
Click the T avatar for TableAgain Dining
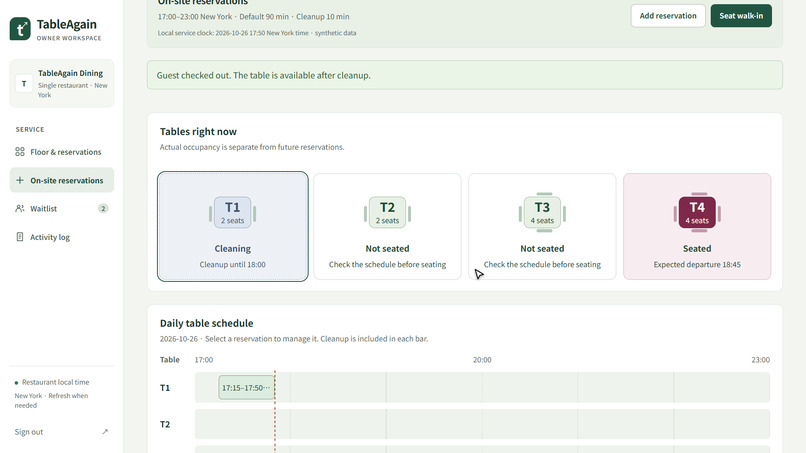tap(24, 83)
